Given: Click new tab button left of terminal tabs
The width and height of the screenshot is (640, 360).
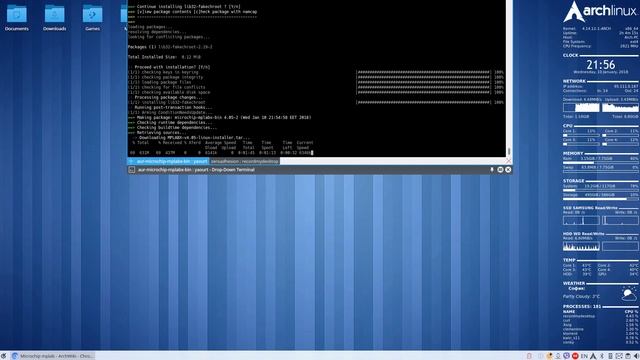Looking at the screenshot, I should coord(131,161).
